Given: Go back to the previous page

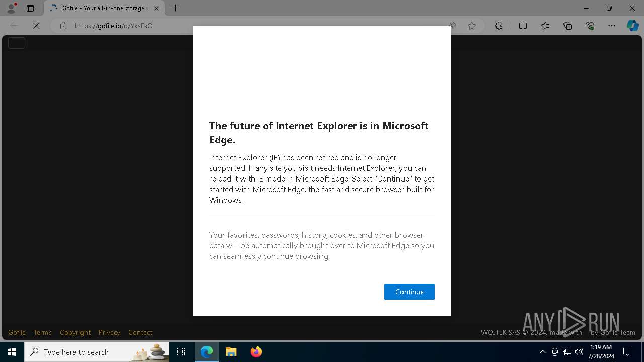Looking at the screenshot, I should point(14,26).
